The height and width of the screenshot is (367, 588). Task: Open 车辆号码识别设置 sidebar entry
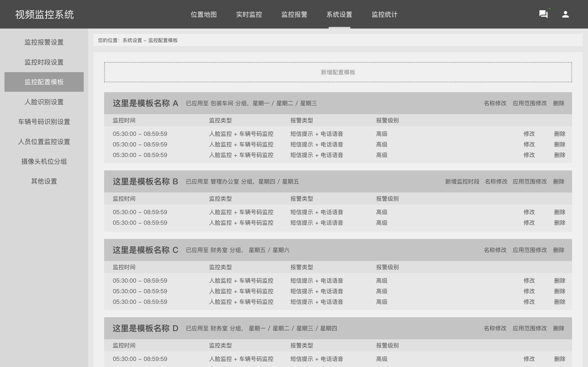[44, 122]
